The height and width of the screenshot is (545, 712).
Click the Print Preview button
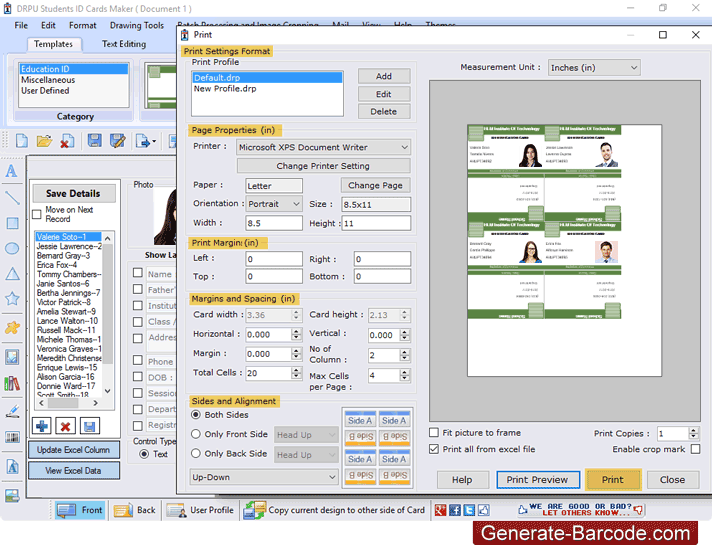click(x=538, y=480)
